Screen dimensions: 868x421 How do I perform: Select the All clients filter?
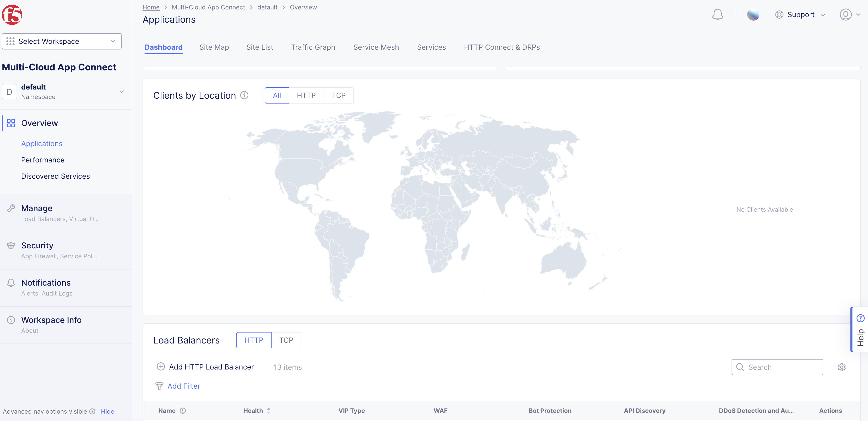(x=277, y=95)
